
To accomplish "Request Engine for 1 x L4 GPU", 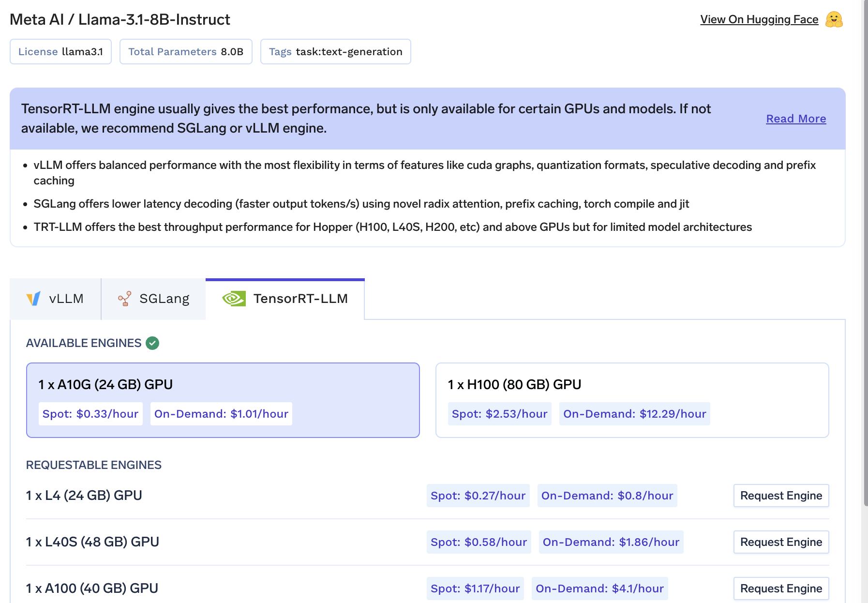I will (781, 496).
